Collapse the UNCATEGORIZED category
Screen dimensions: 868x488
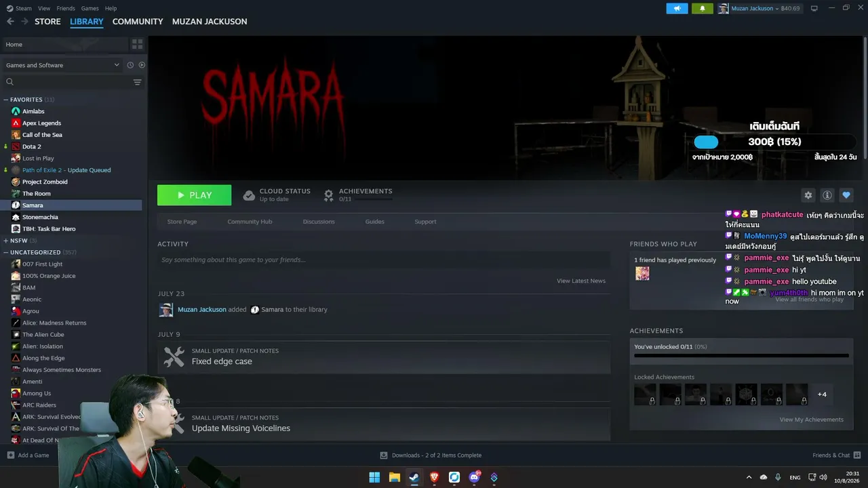(x=5, y=252)
